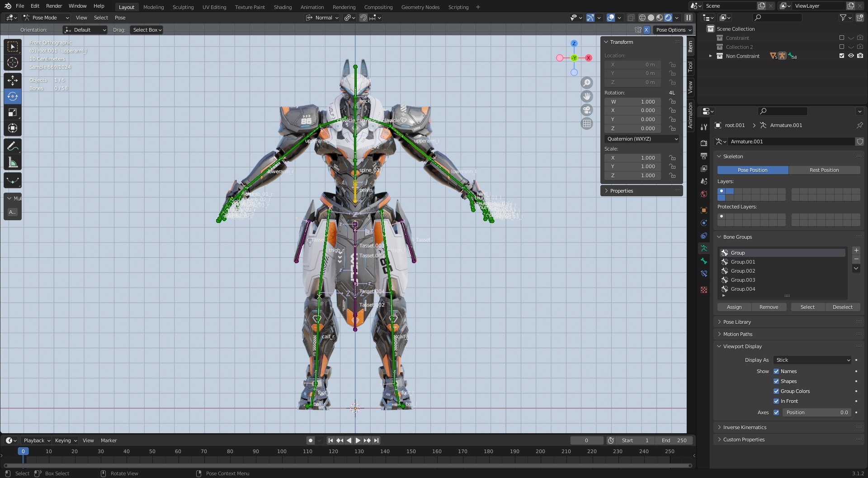The width and height of the screenshot is (868, 478).
Task: Open Orientation Default dropdown
Action: (85, 30)
